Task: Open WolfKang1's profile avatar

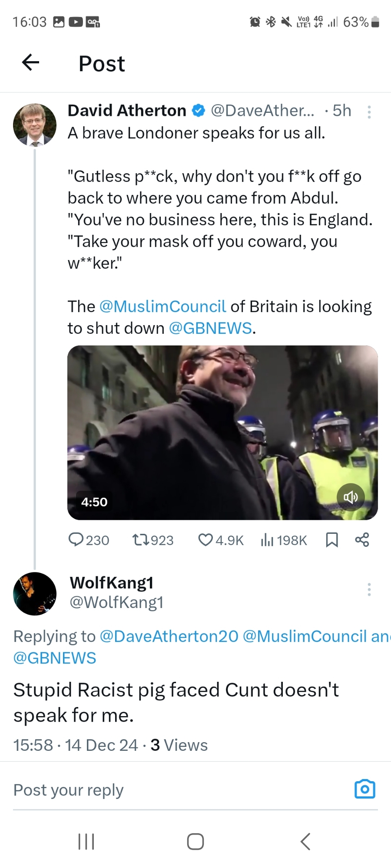Action: click(35, 593)
